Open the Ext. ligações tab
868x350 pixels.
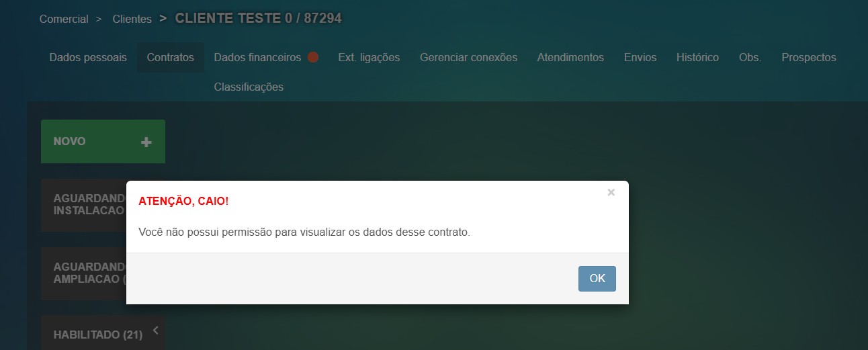(x=369, y=58)
